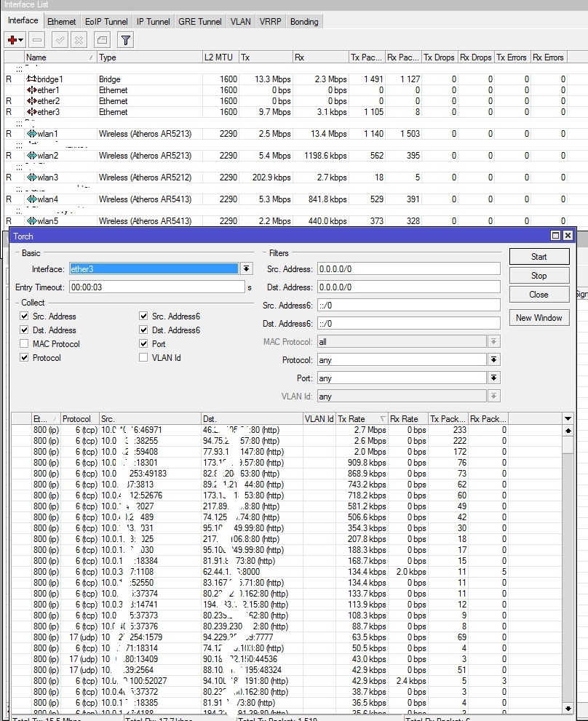Viewport: 588px width, 721px height.
Task: Click the Protocol column header in Torch
Action: (x=79, y=418)
